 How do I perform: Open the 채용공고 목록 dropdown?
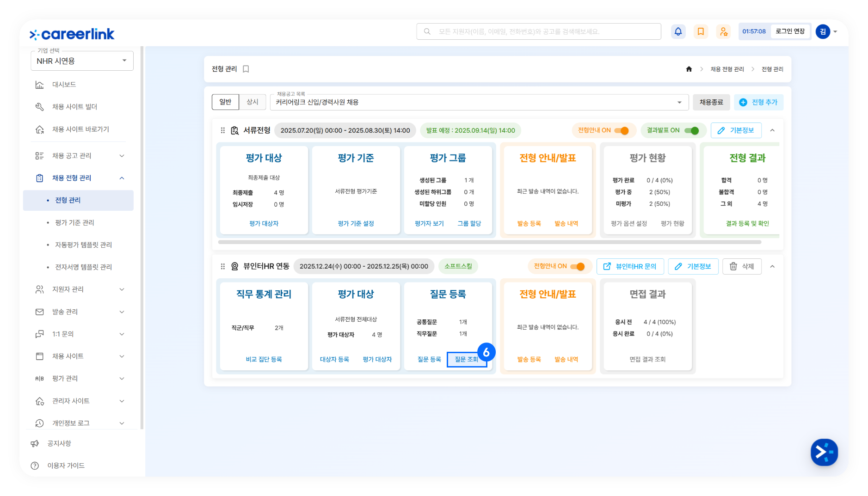click(479, 102)
